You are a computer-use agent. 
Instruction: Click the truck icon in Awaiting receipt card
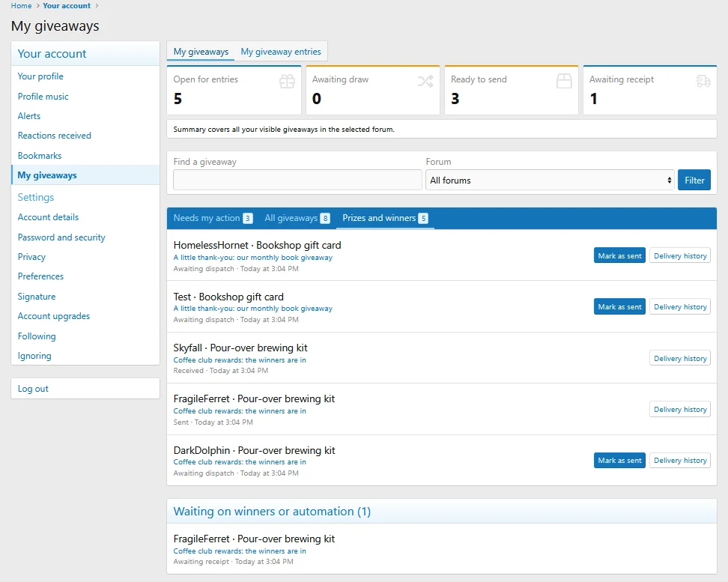(703, 82)
